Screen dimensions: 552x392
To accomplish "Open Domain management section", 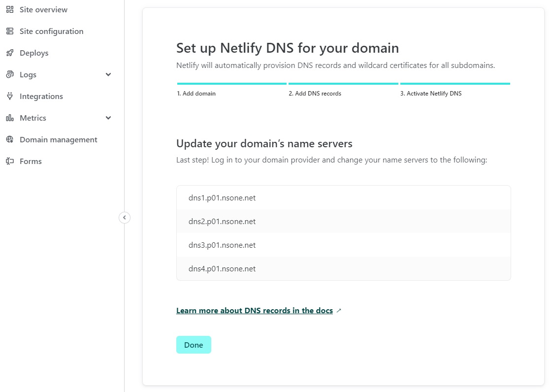I will (59, 139).
